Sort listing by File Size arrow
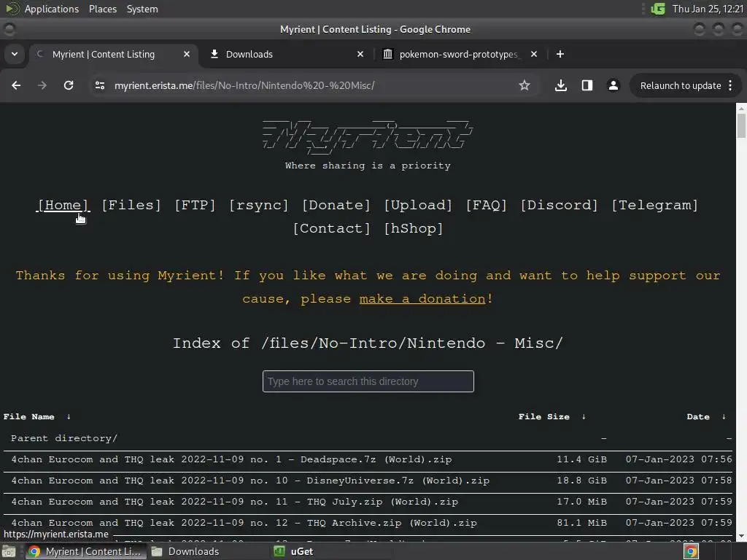The width and height of the screenshot is (747, 560). click(x=584, y=416)
